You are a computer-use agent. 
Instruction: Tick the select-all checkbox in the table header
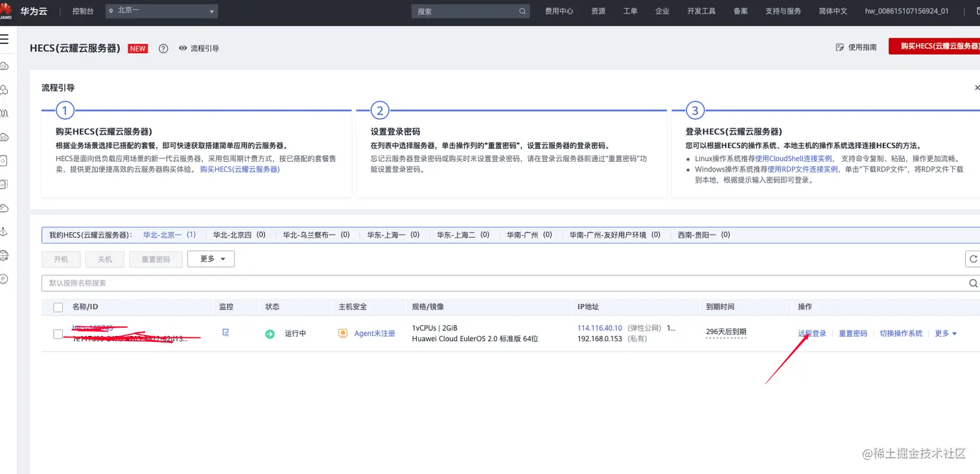click(x=58, y=307)
